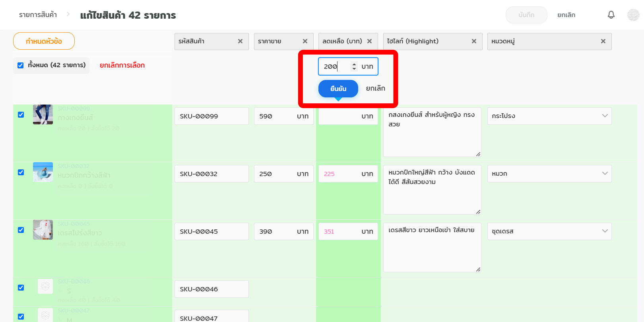Click the กำหนดหัวข้อ button

point(44,41)
